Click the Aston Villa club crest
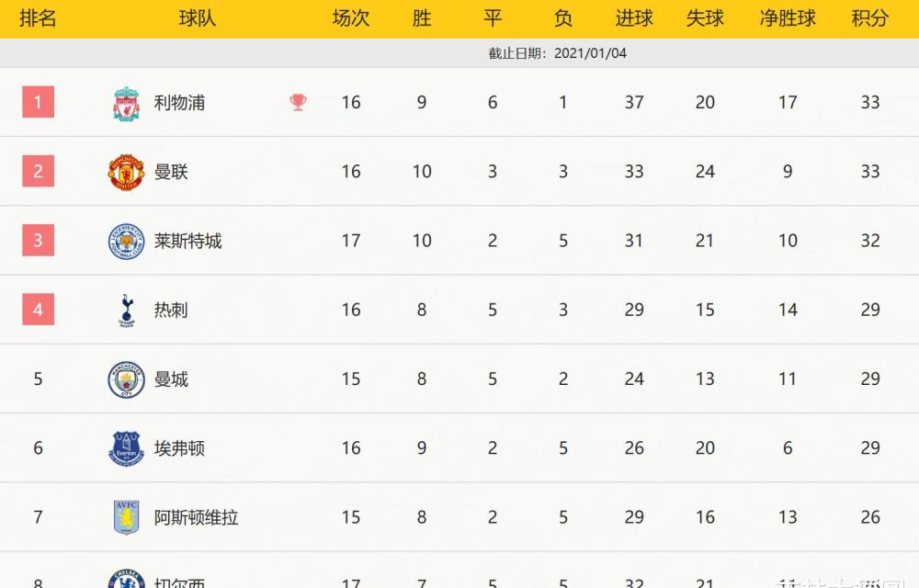The image size is (919, 588). pyautogui.click(x=126, y=517)
